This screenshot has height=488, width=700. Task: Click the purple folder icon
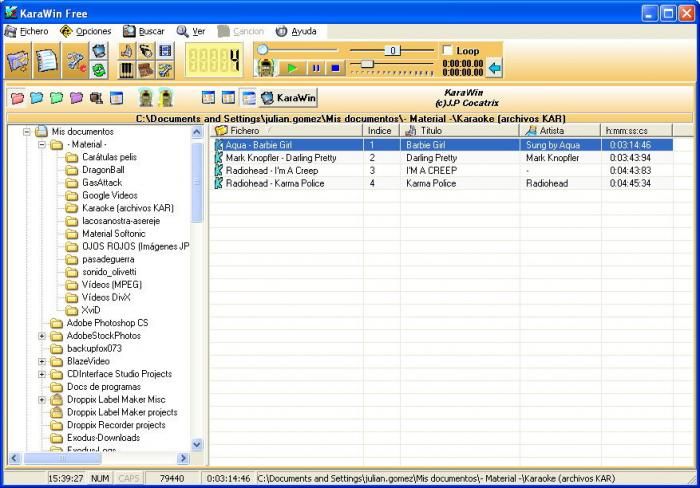point(75,98)
